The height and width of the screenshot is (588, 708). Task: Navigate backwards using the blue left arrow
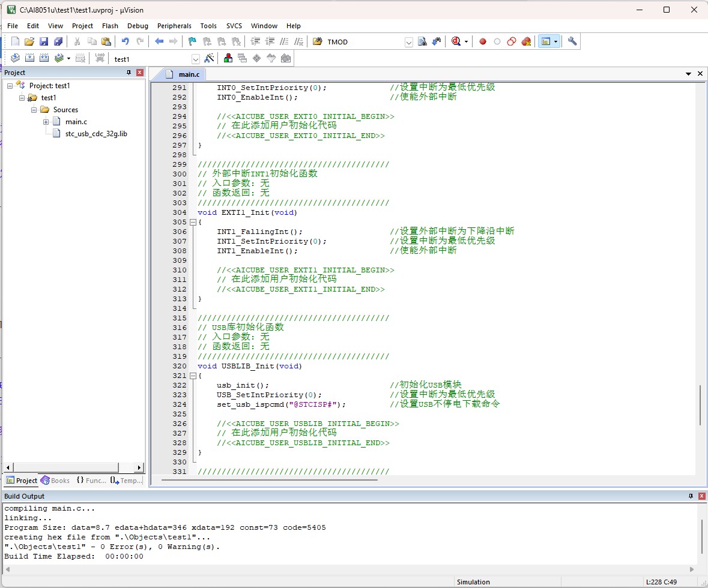click(159, 41)
